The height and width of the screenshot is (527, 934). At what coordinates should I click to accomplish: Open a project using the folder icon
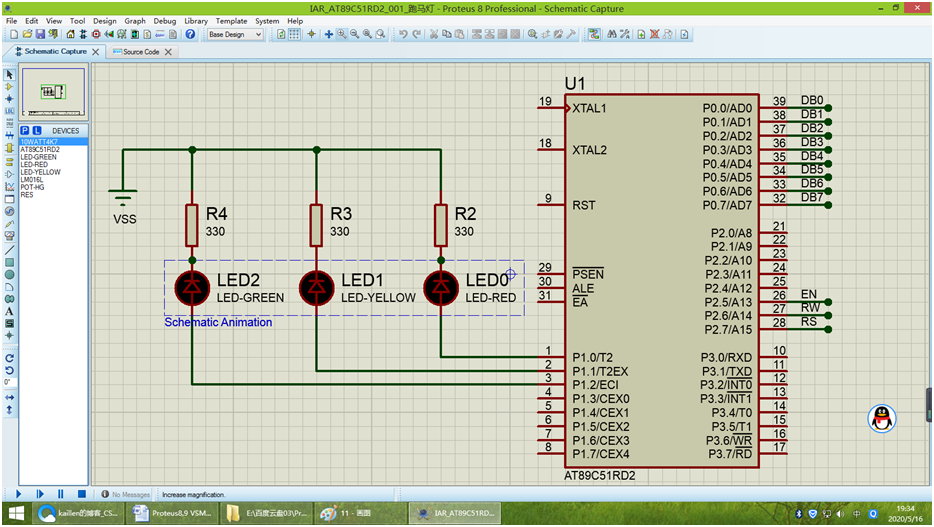click(27, 35)
